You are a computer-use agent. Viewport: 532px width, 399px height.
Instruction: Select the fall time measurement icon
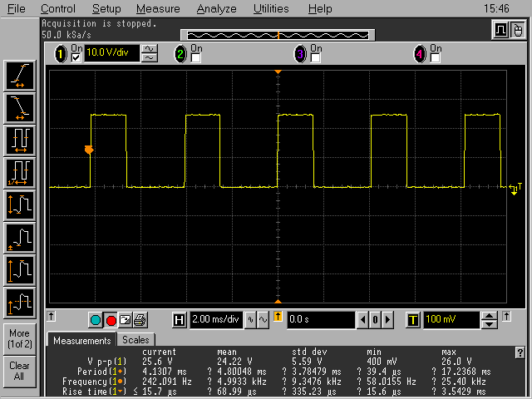(x=20, y=106)
